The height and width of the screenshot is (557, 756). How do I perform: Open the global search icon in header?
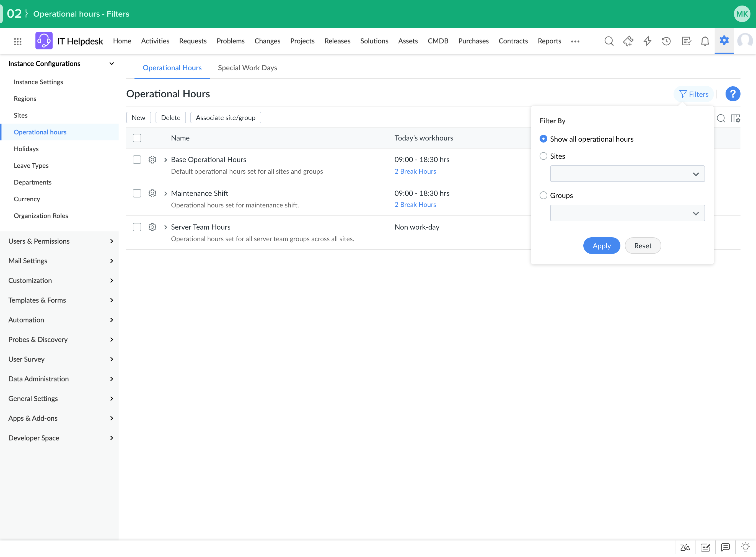(609, 41)
